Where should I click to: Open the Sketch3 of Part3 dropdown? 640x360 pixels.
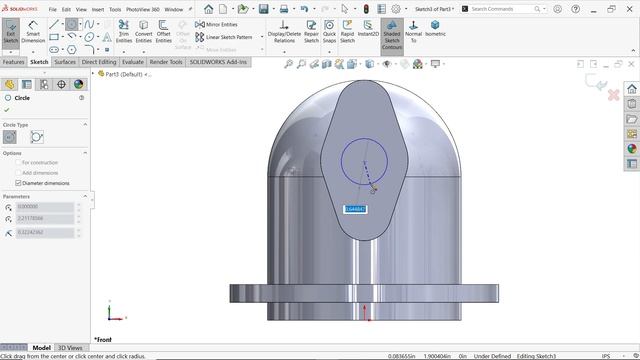point(435,9)
